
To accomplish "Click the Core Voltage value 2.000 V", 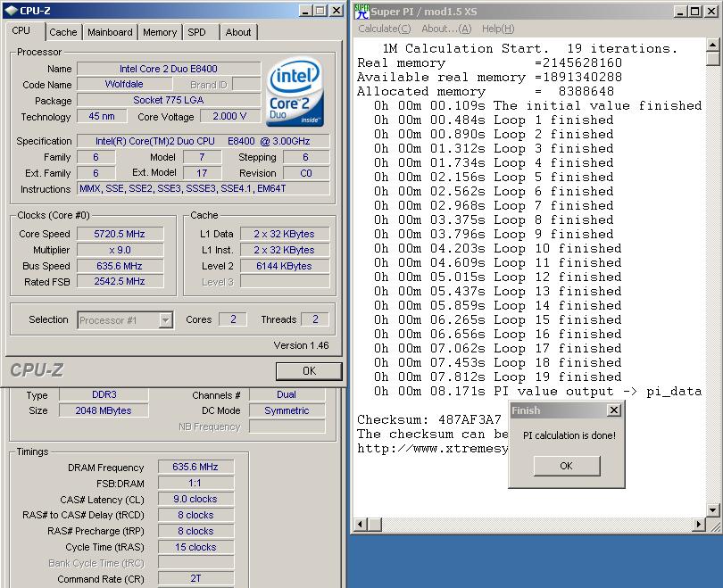I will pyautogui.click(x=229, y=116).
